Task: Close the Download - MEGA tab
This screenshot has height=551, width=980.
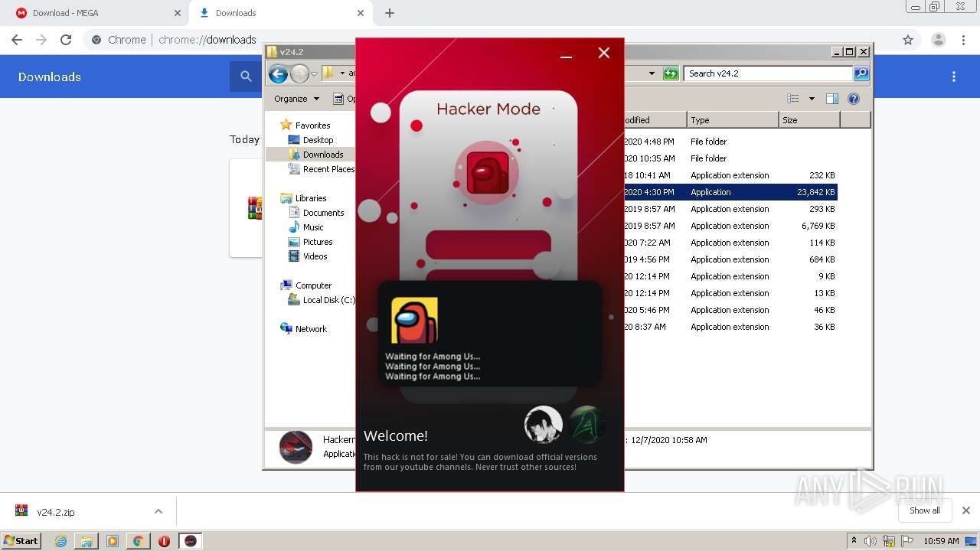Action: [178, 13]
